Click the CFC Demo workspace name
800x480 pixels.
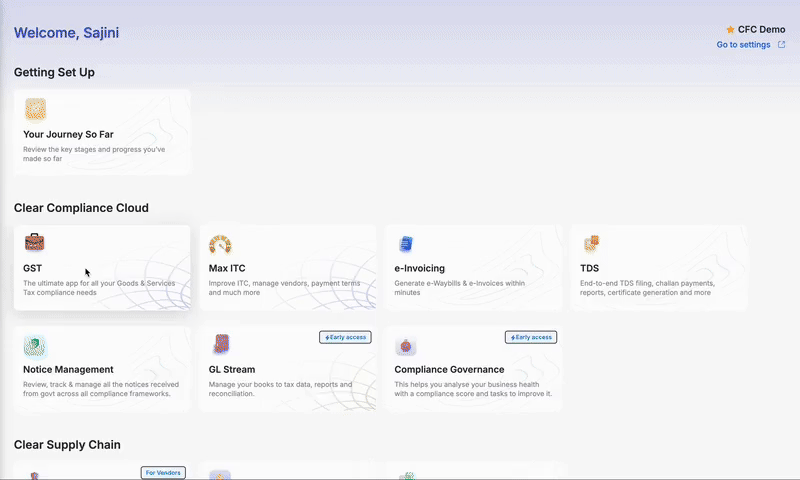(761, 30)
